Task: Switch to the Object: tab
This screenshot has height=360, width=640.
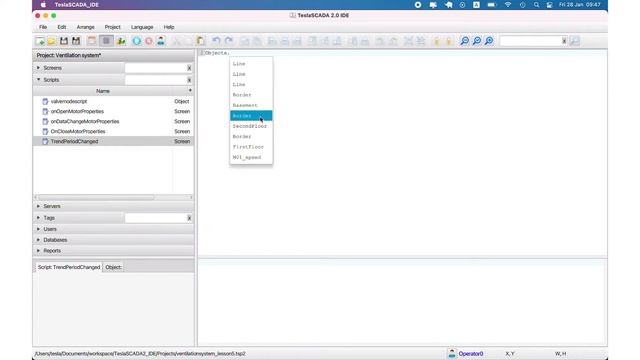Action: pyautogui.click(x=113, y=267)
